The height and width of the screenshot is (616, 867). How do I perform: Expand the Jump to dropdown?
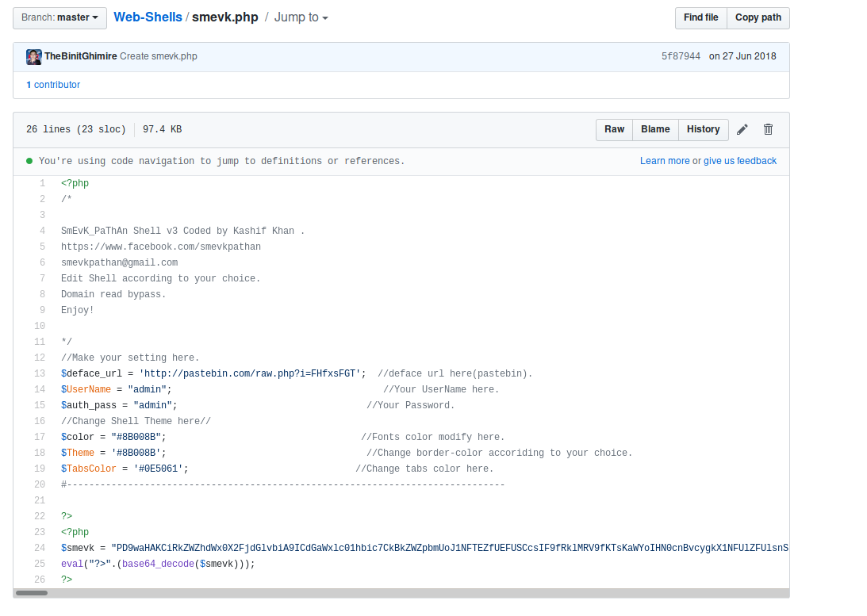pos(301,17)
